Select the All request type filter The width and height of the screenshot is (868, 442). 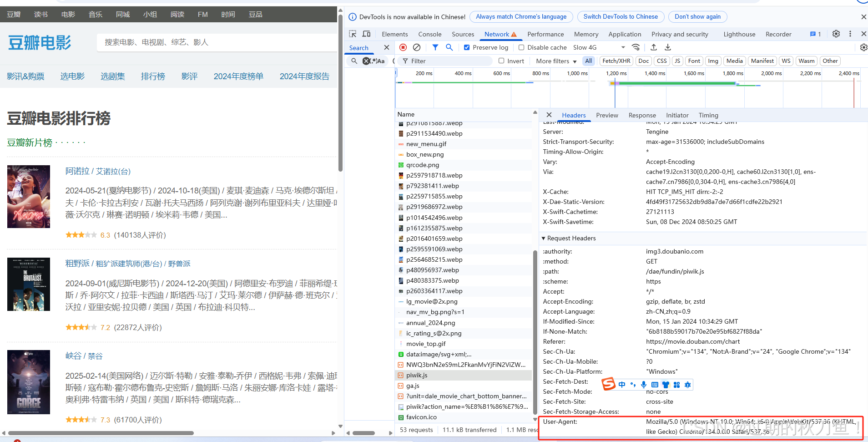(589, 61)
